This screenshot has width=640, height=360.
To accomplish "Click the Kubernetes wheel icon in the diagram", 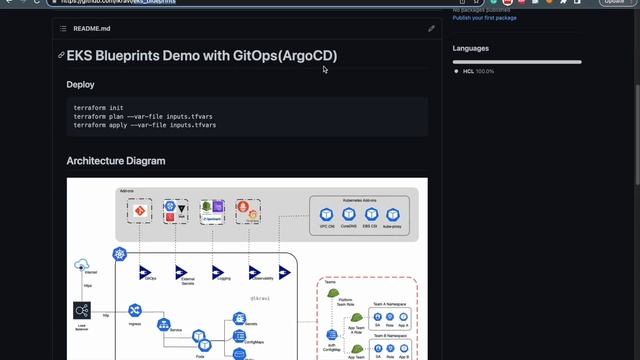I will click(x=120, y=254).
